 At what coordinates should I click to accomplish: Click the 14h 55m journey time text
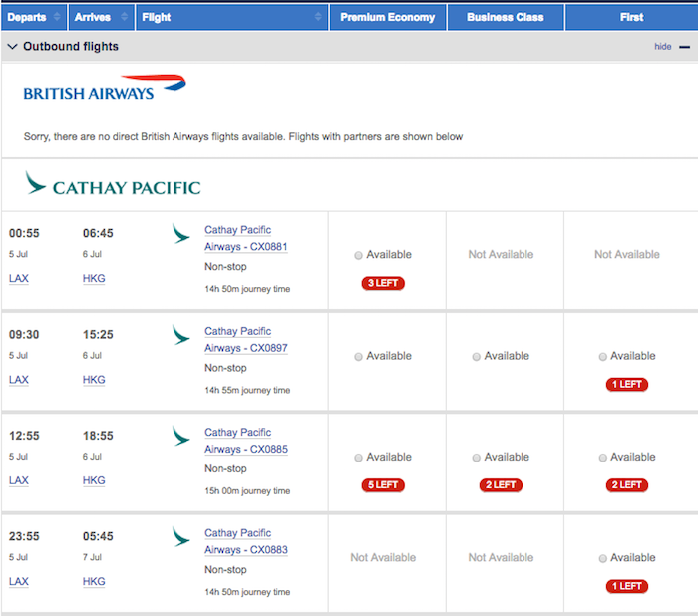pos(247,391)
